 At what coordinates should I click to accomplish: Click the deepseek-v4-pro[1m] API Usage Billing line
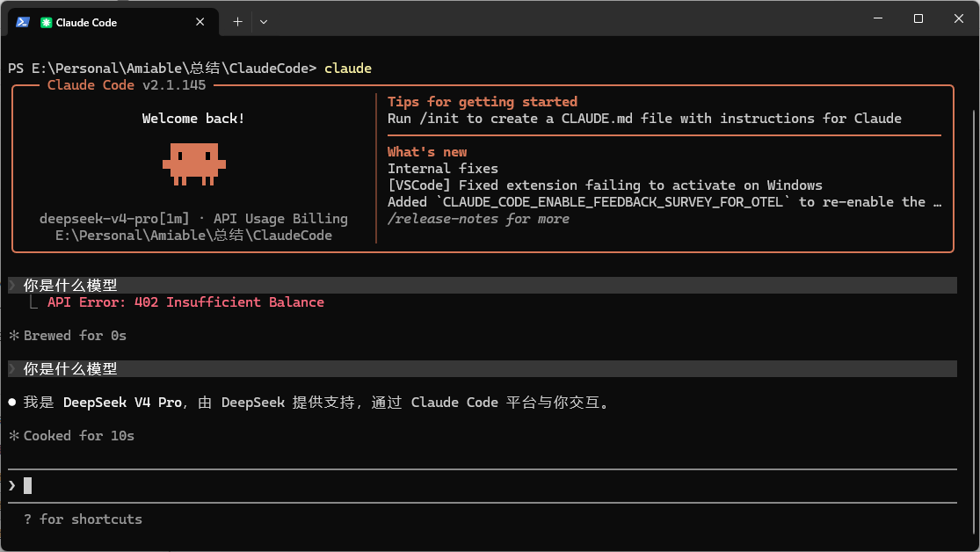193,219
